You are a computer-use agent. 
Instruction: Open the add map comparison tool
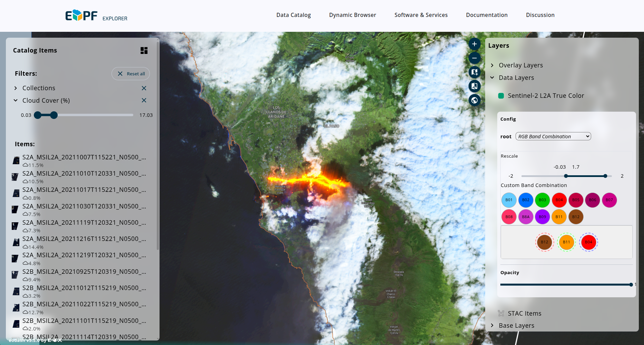[x=474, y=72]
